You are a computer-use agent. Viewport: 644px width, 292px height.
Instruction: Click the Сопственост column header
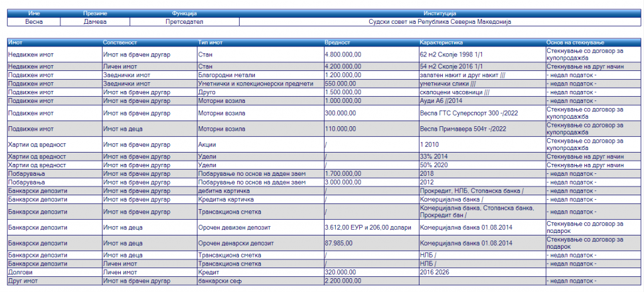point(118,43)
